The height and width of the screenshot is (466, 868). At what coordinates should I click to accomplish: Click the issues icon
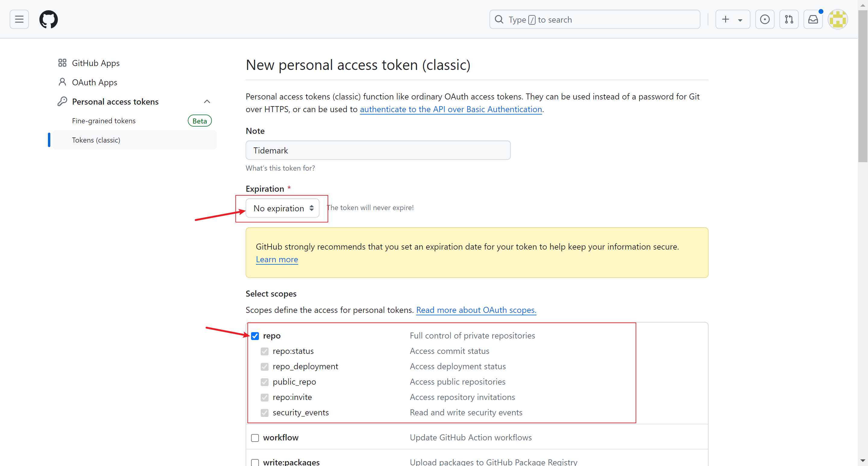coord(765,20)
